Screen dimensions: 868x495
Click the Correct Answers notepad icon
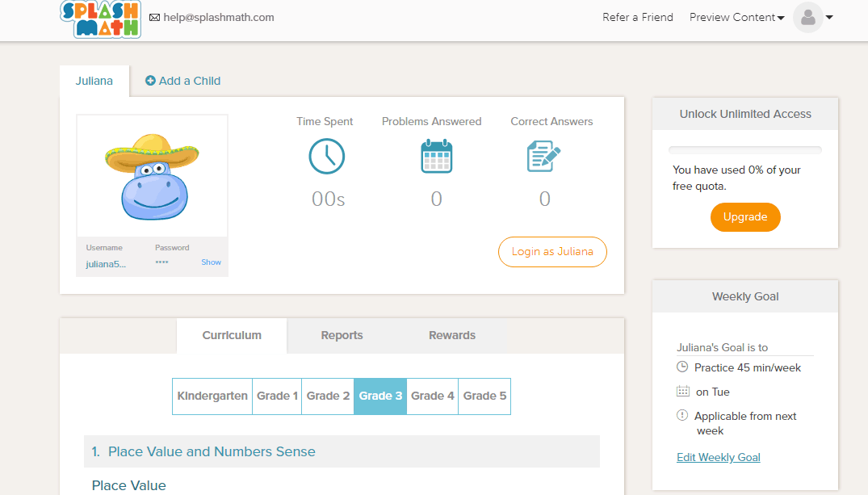[x=543, y=157]
